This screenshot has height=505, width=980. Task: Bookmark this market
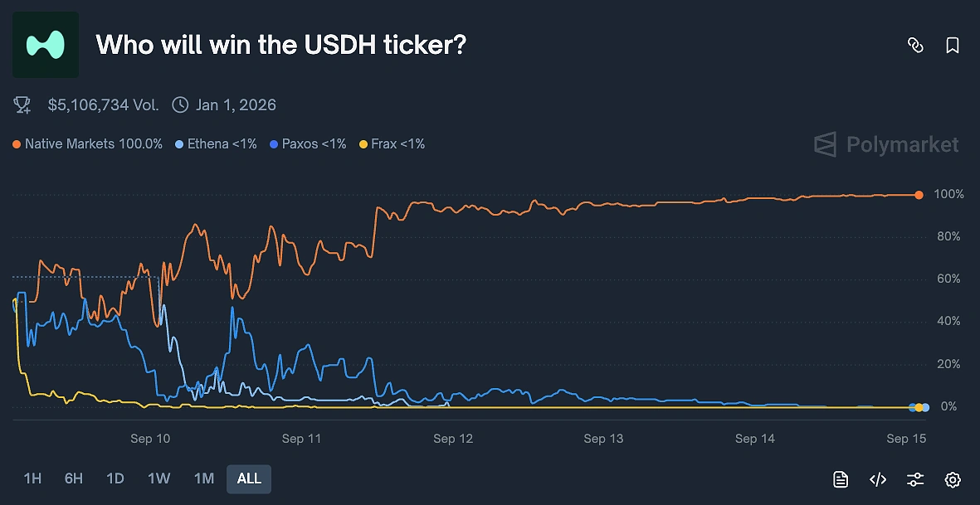click(951, 46)
